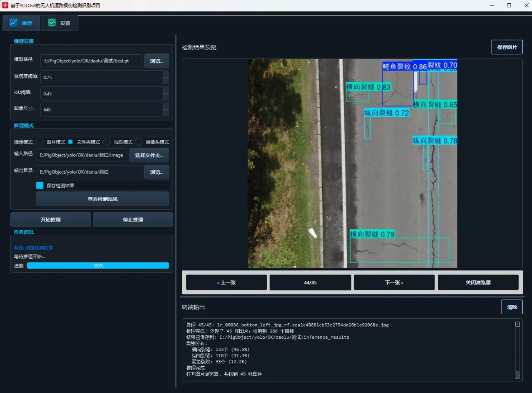532x393 pixels.
Task: Click the '横向裂缝 0.65' detection label
Action: point(435,105)
